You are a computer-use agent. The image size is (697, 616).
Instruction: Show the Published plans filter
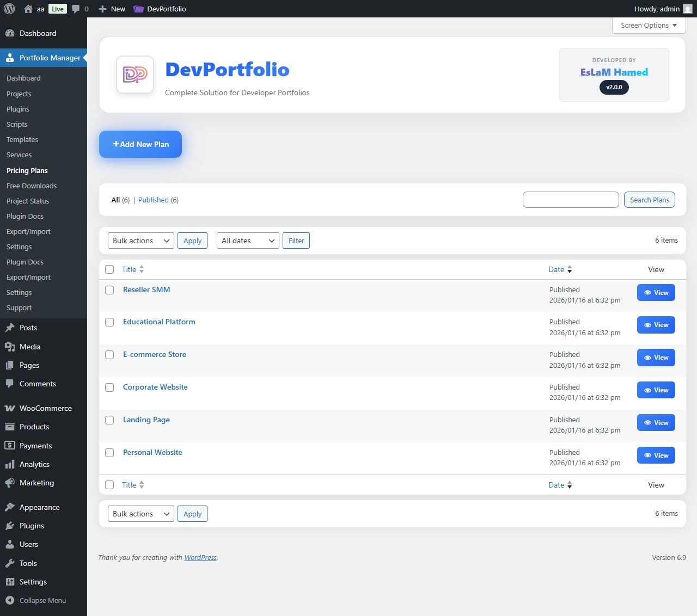[154, 200]
